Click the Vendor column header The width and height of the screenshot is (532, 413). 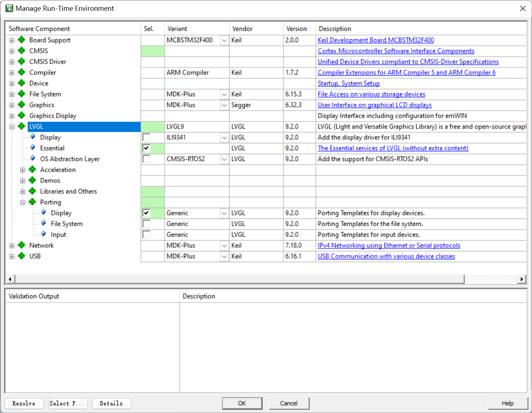256,28
